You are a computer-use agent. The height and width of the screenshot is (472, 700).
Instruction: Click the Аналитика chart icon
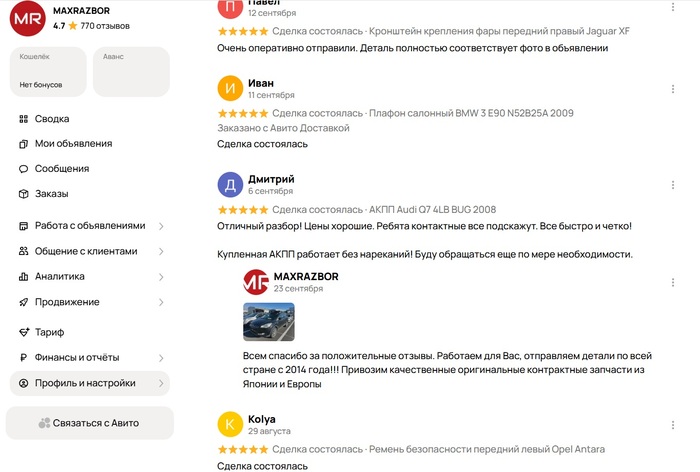pyautogui.click(x=24, y=277)
